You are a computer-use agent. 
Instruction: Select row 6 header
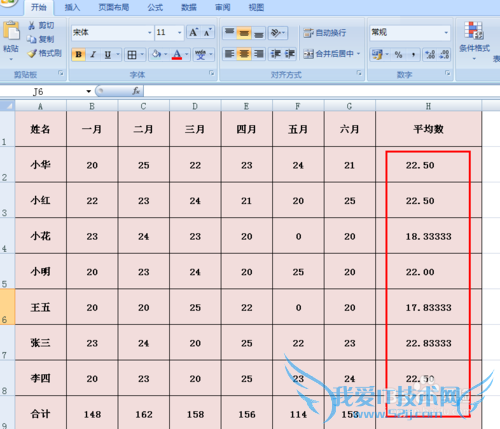[x=7, y=307]
